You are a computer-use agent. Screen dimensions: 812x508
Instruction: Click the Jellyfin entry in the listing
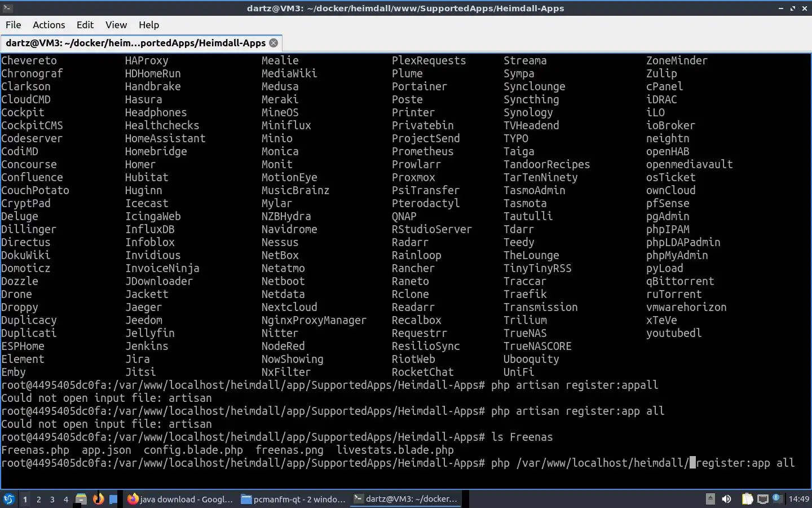click(x=149, y=333)
